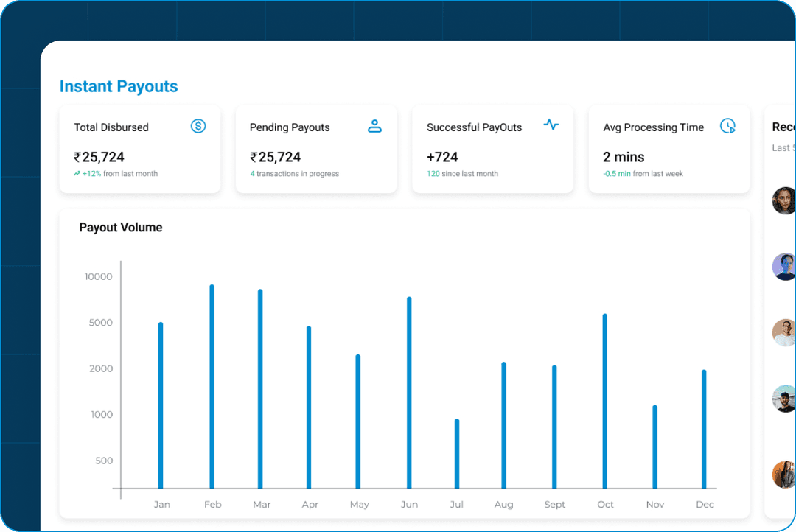Screen dimensions: 796x532
Task: Click the dollar icon on Total Disbursed card
Action: (x=198, y=126)
